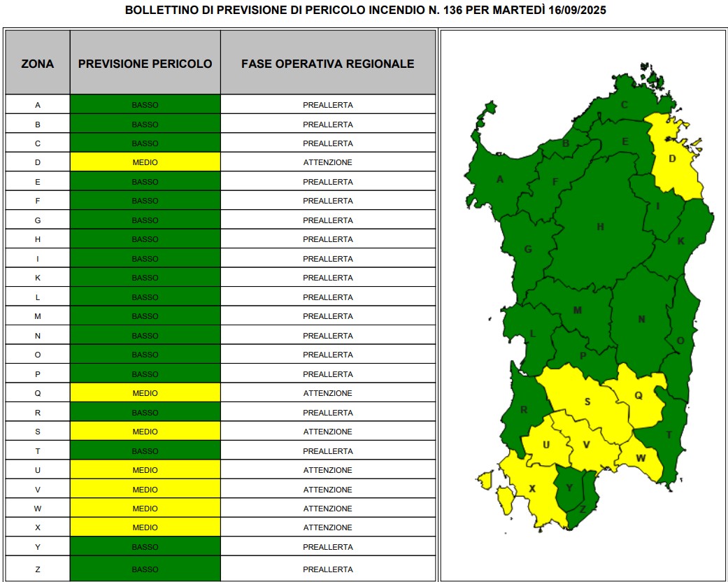Screen dimensions: 728x582
Task: Click the BASSO cell for zone A
Action: click(x=145, y=105)
